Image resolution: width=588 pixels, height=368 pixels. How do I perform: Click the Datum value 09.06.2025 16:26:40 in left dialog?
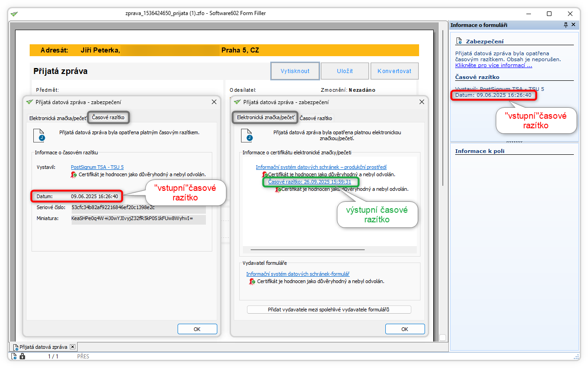click(x=94, y=196)
